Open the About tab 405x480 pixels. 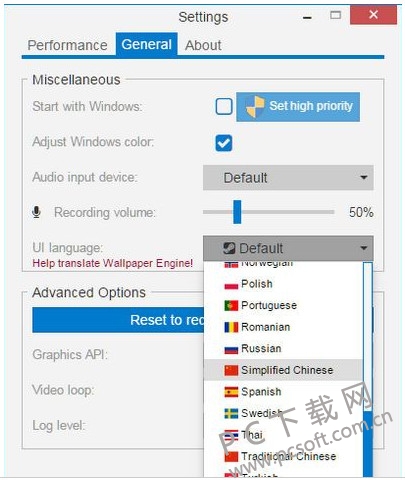coord(203,45)
